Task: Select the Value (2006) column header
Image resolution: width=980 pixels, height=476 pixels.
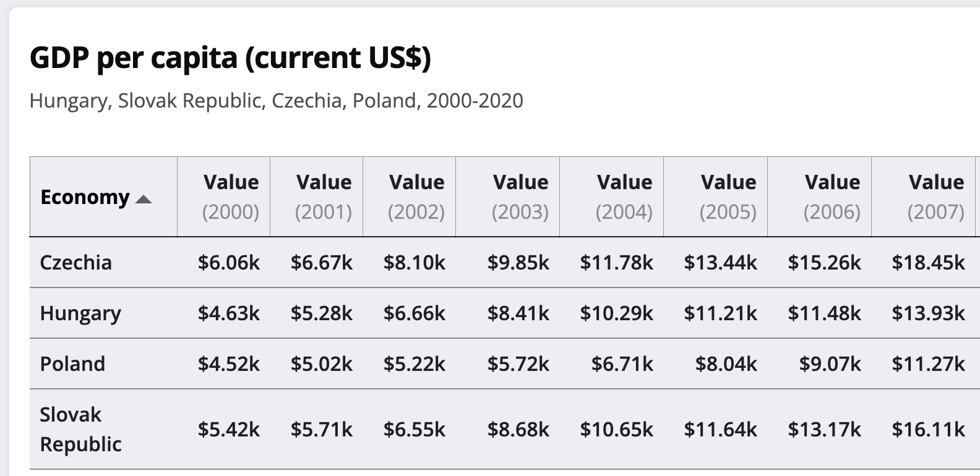Action: 820,197
